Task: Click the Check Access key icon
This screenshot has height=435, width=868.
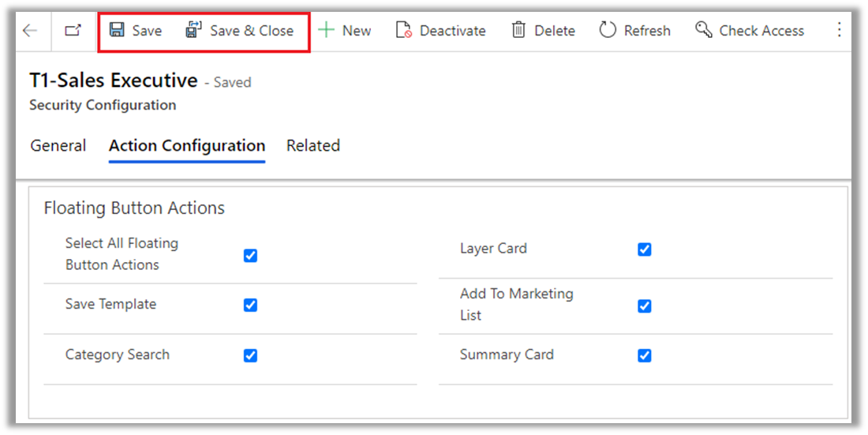Action: 703,31
